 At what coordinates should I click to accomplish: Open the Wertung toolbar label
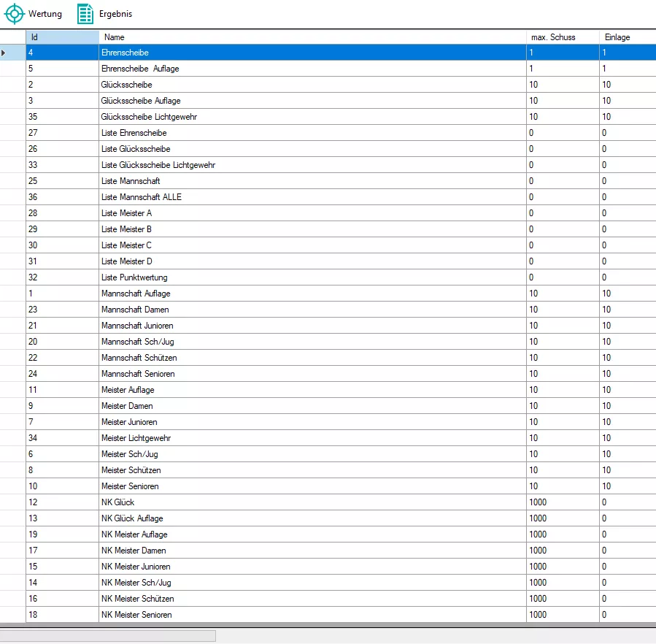[x=45, y=14]
